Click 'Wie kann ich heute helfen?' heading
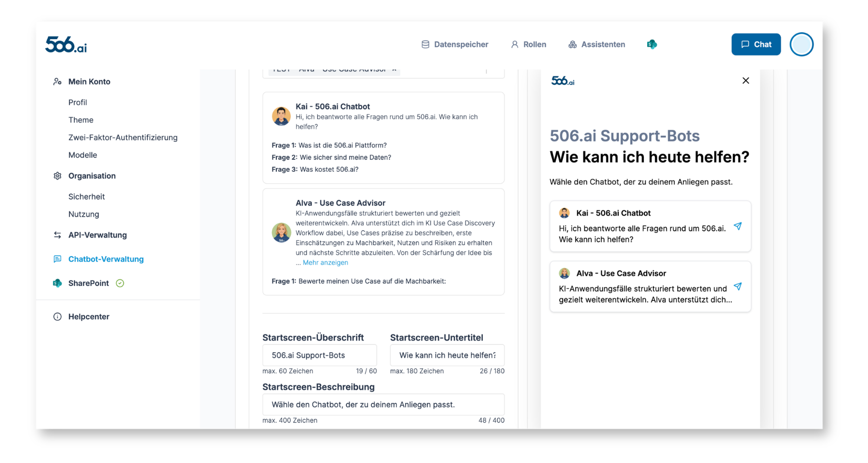The width and height of the screenshot is (868, 463). tap(650, 157)
